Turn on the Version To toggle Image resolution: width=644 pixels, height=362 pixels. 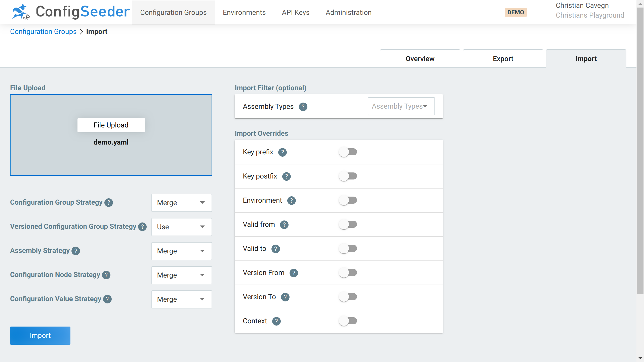click(348, 297)
